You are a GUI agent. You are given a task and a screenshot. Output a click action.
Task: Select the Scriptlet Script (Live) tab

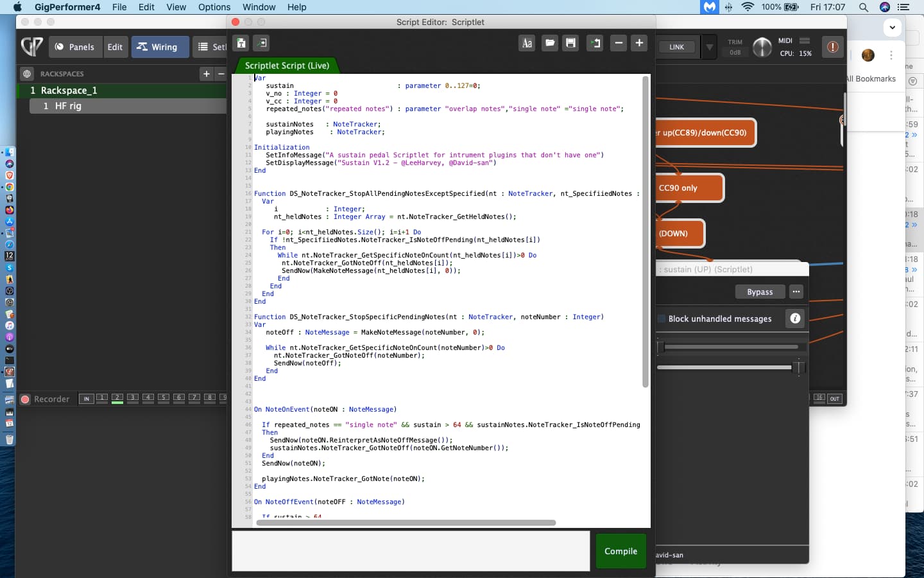click(287, 66)
